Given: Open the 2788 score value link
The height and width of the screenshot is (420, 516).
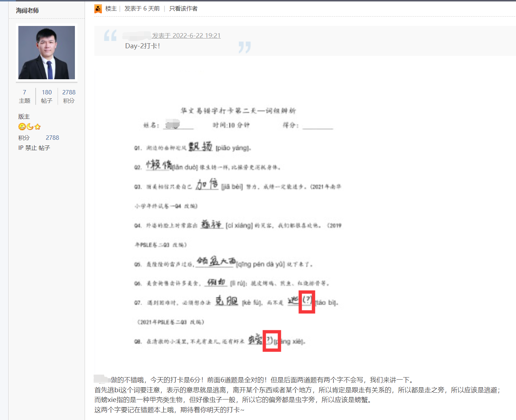Looking at the screenshot, I should 52,138.
